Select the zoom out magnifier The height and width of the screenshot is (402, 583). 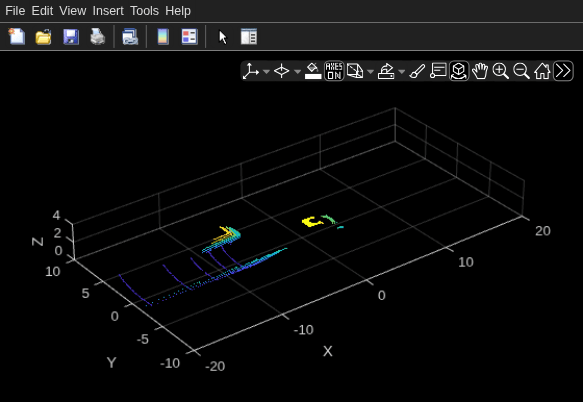pyautogui.click(x=521, y=71)
